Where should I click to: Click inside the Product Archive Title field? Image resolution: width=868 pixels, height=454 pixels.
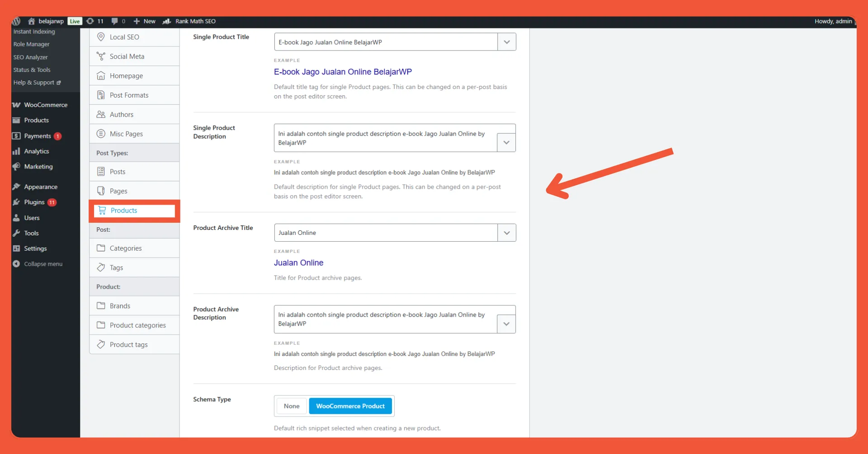384,232
